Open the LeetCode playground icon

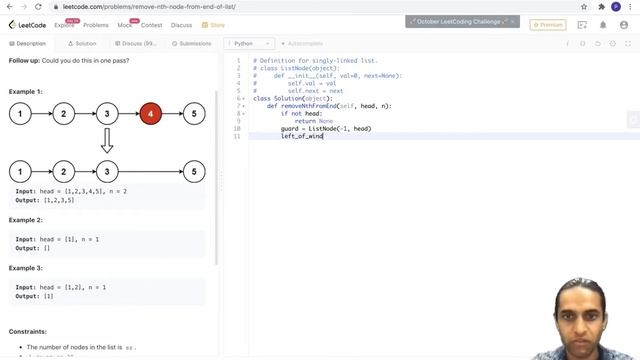pyautogui.click(x=582, y=25)
